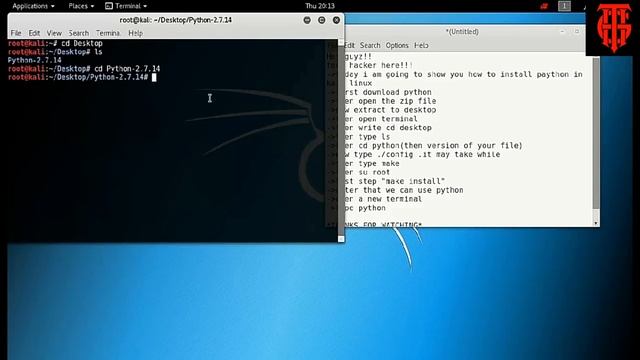Image resolution: width=640 pixels, height=360 pixels.
Task: Click the 'cd python(then version of your file)' line
Action: tap(433, 146)
